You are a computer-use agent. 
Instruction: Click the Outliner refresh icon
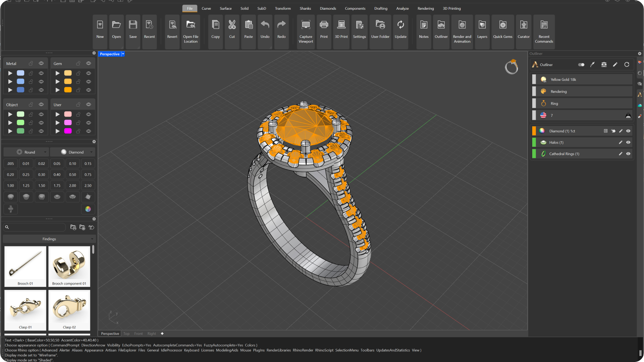click(x=627, y=65)
